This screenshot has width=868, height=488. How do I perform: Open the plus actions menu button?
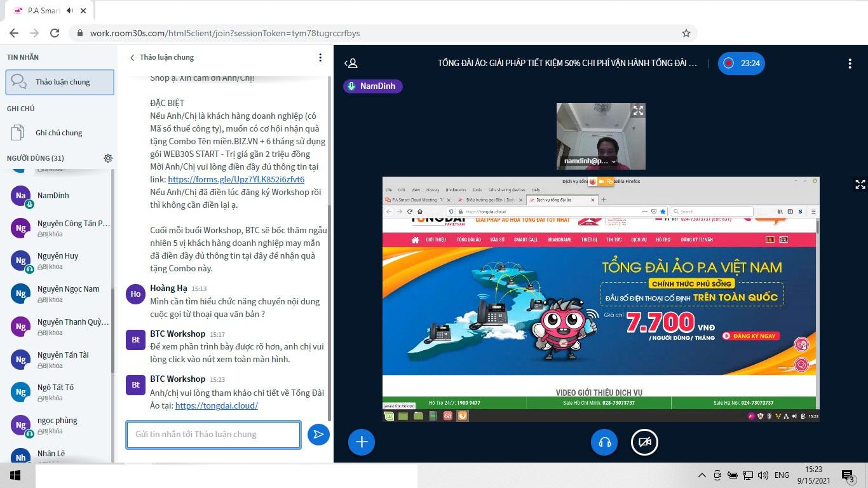(362, 442)
